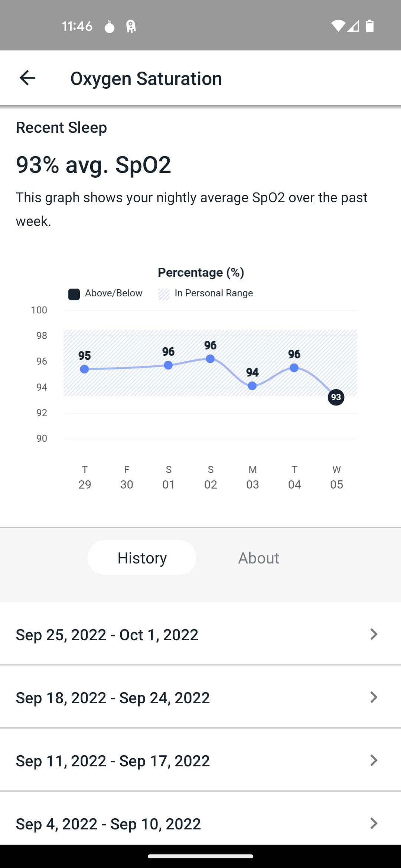Open chevron for Sep 25 - Oct 1 week

(374, 634)
